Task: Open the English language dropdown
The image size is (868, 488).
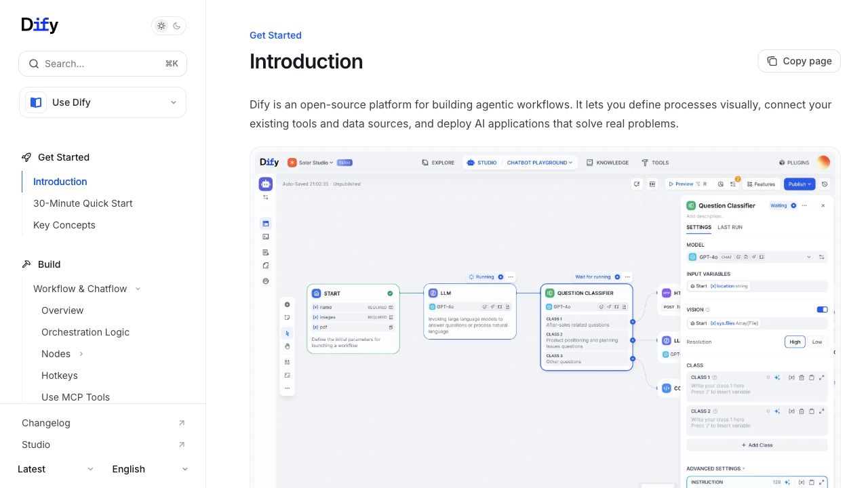Action: pos(150,469)
